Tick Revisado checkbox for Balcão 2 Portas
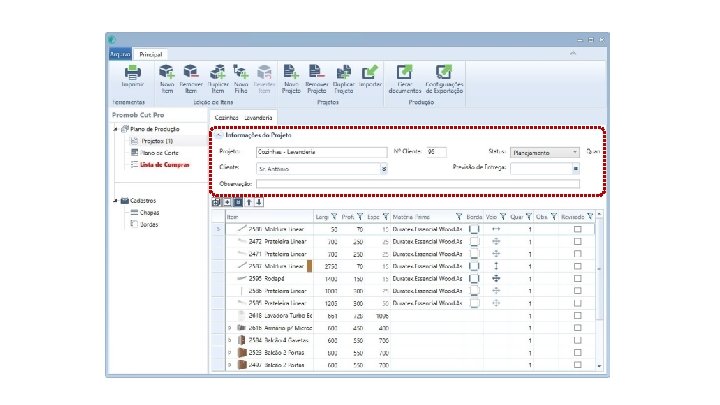720x405 pixels. [x=578, y=365]
